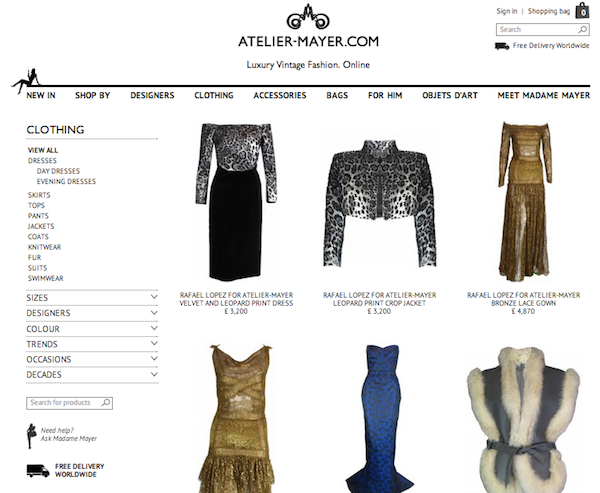The height and width of the screenshot is (493, 600).
Task: Open the Accessories menu
Action: 280,95
